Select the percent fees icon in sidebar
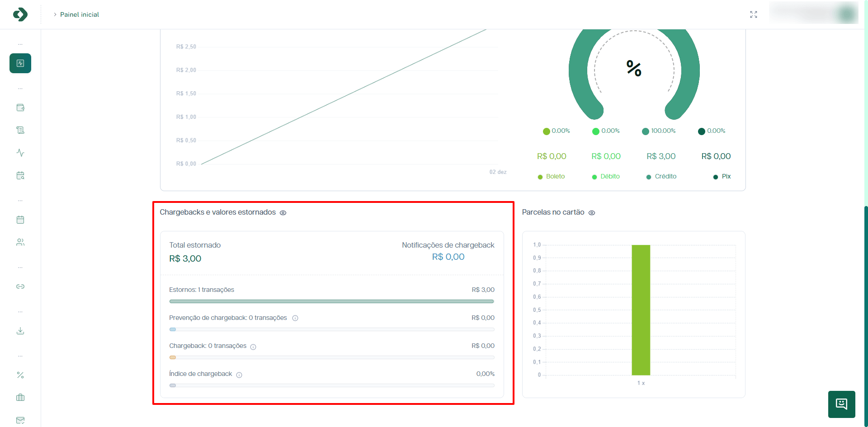 (x=20, y=375)
